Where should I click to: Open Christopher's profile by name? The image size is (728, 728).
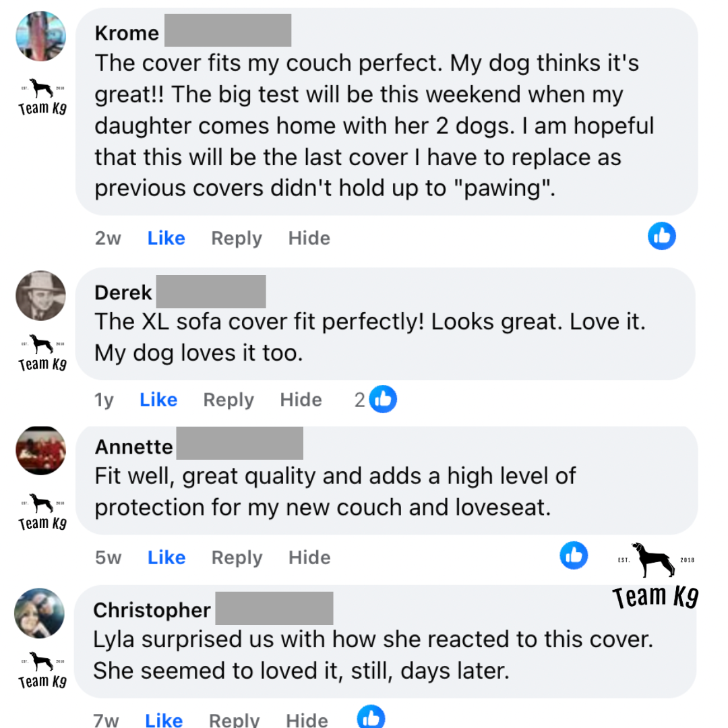tap(152, 610)
